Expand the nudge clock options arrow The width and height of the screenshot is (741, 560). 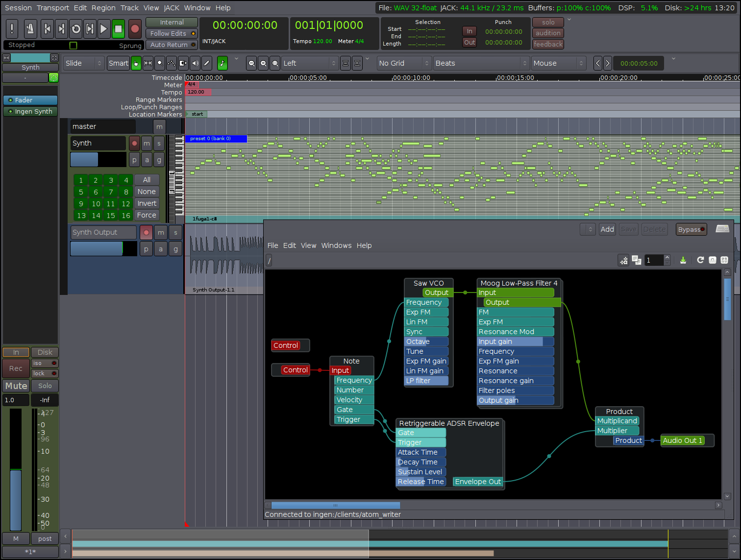coord(673,58)
